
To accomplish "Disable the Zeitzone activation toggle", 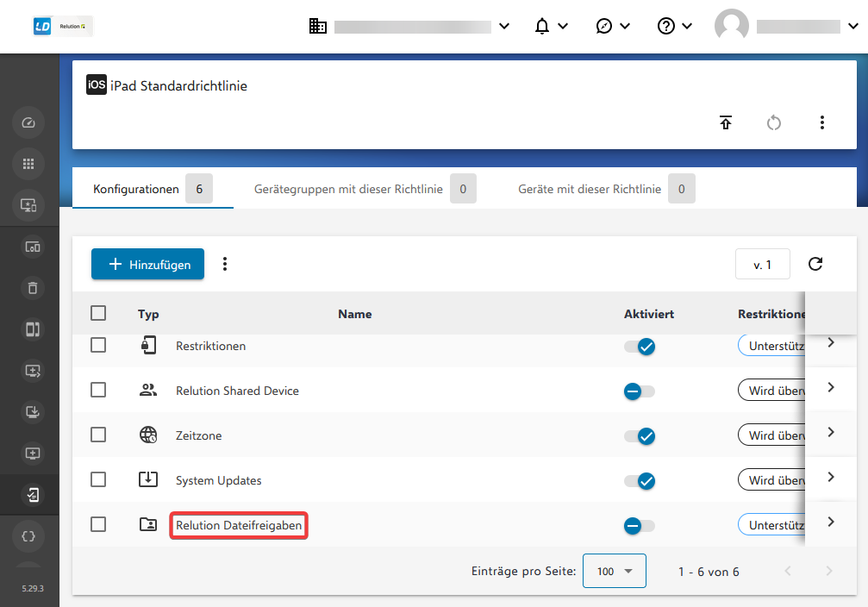I will point(640,436).
